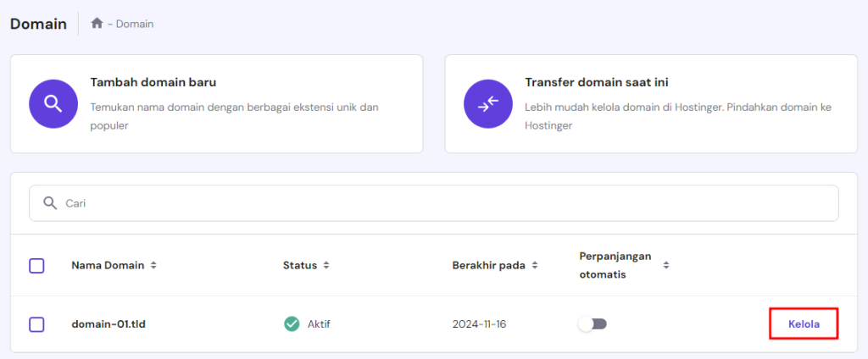Sort by Perpanjangan otomatis arrows

tap(666, 265)
